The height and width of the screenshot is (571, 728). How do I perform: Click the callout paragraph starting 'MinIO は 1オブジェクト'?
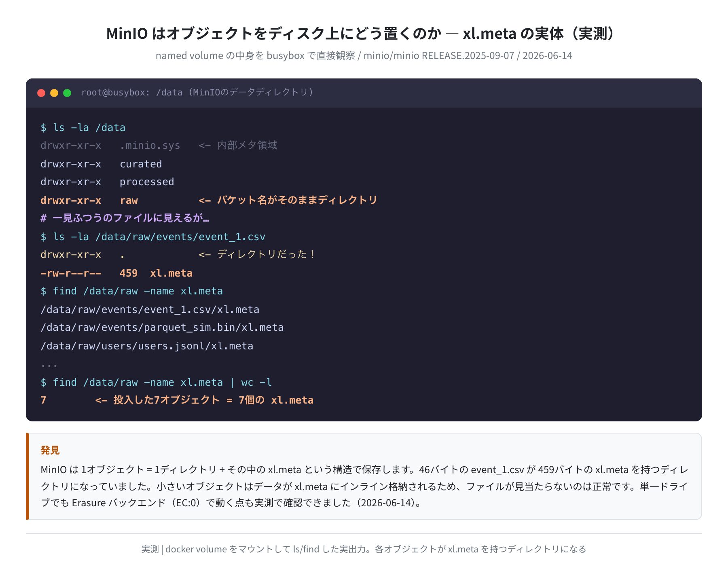[364, 486]
